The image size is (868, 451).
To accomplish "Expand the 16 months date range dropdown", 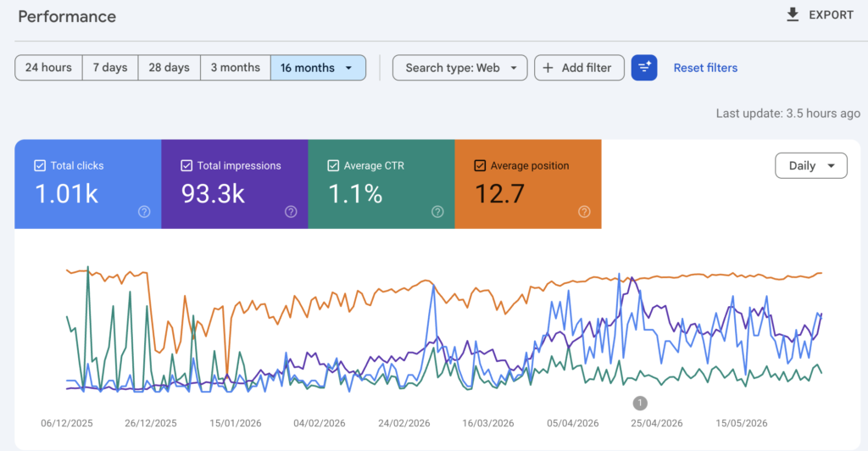I will (319, 68).
